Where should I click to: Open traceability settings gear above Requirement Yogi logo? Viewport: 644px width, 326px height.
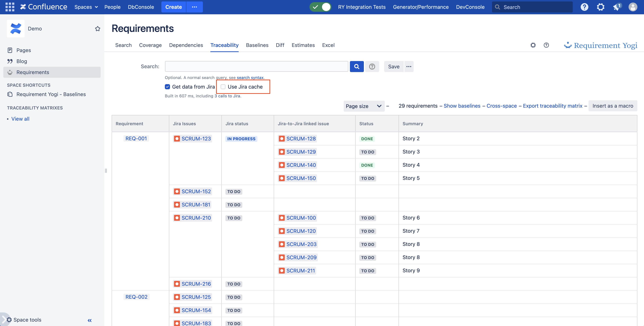click(533, 45)
